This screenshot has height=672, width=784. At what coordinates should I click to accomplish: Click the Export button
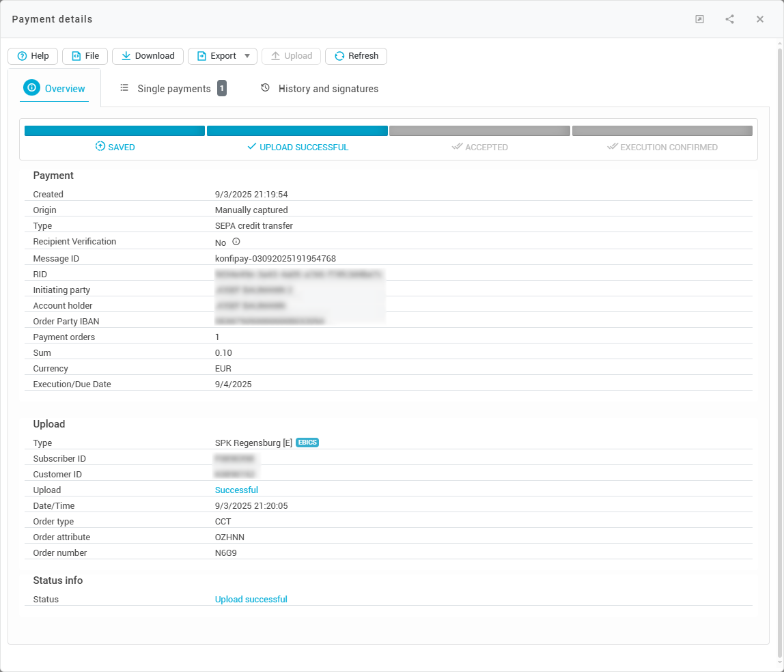tap(216, 56)
